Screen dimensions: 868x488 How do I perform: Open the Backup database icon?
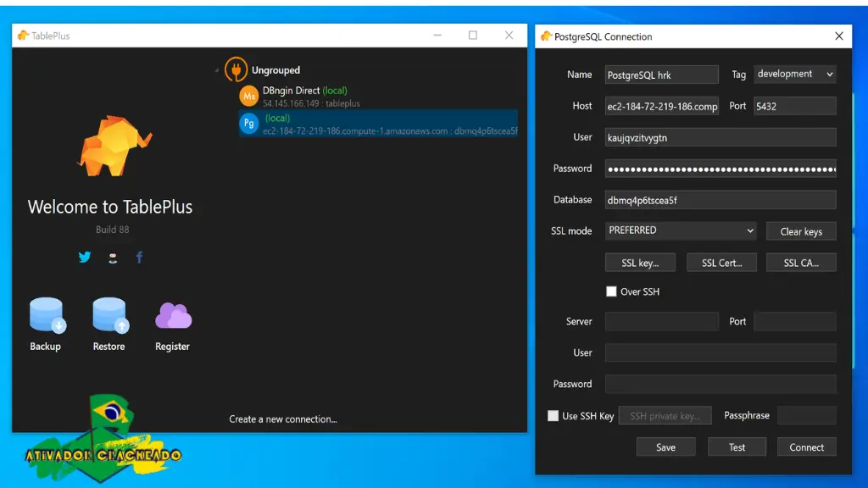47,315
